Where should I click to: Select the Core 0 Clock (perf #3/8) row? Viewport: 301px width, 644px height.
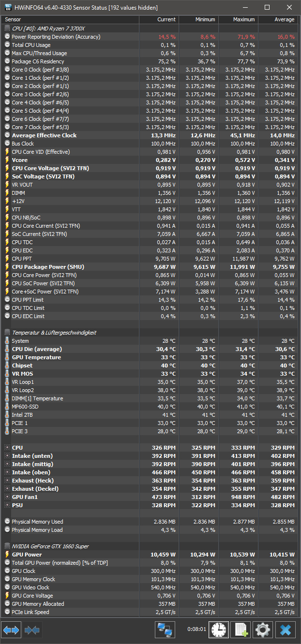point(150,70)
